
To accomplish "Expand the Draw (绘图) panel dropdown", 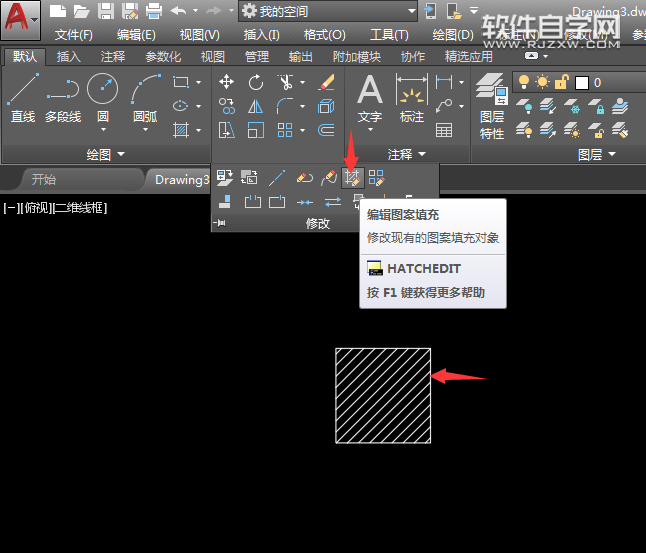I will 106,154.
